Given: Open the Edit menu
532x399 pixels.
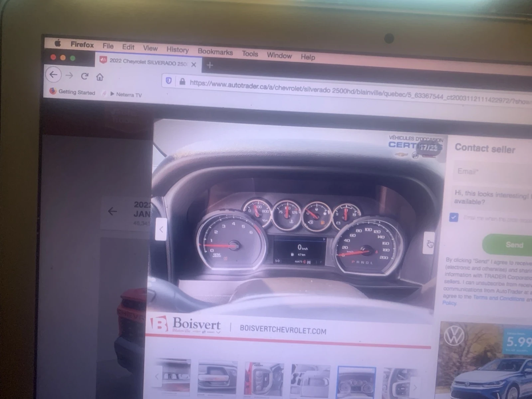Looking at the screenshot, I should click(x=128, y=47).
